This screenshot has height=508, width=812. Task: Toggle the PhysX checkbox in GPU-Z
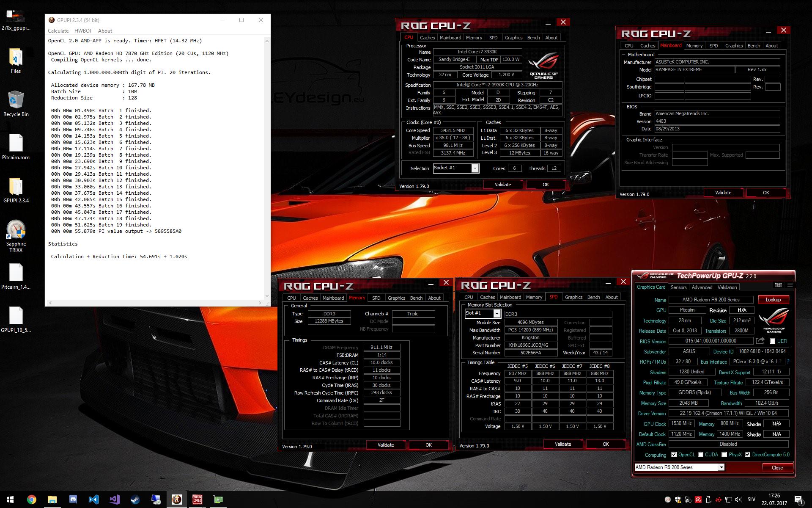pos(724,455)
